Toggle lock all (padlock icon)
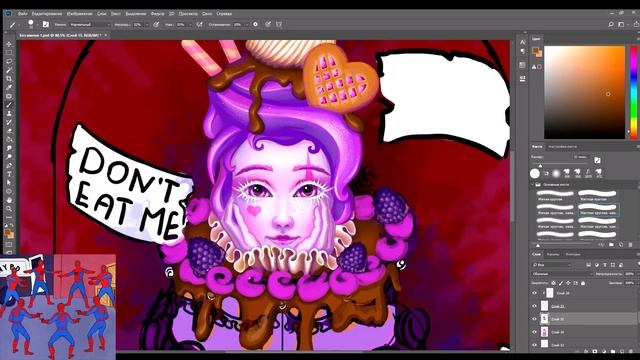Screen dimensions: 640x360 click(x=583, y=283)
